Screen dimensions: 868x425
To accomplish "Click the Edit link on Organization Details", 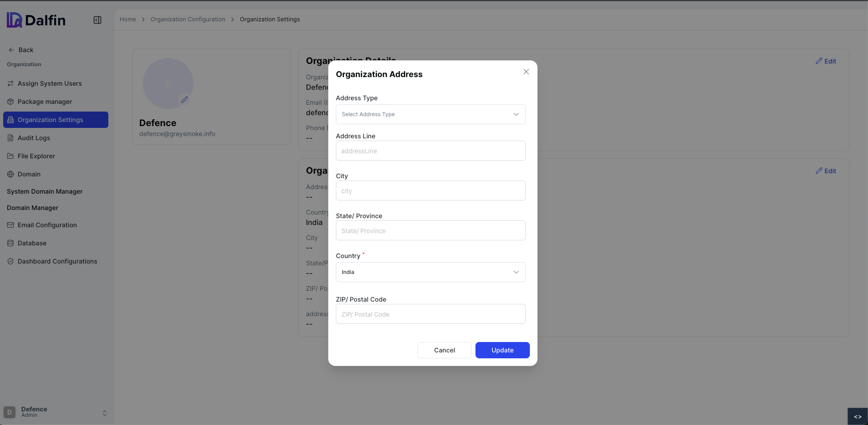I will 825,61.
